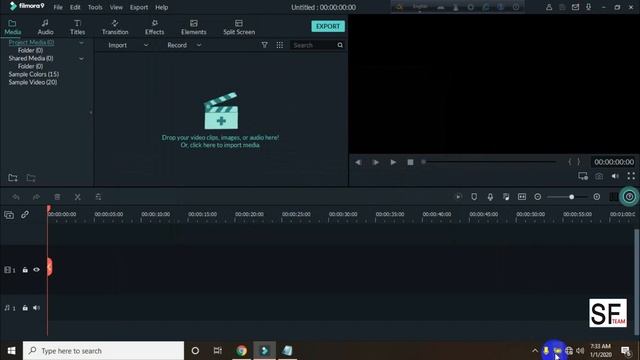Open the Tools menu

[x=95, y=7]
